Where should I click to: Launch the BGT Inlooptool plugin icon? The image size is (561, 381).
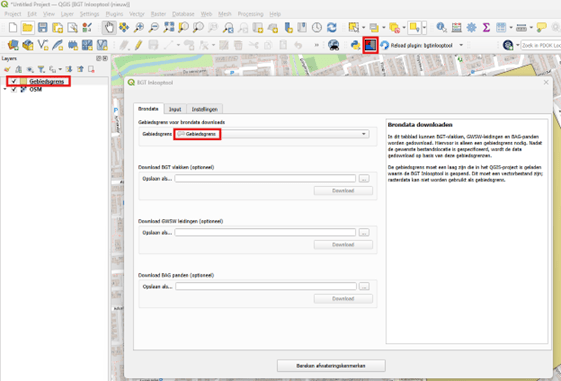point(370,45)
